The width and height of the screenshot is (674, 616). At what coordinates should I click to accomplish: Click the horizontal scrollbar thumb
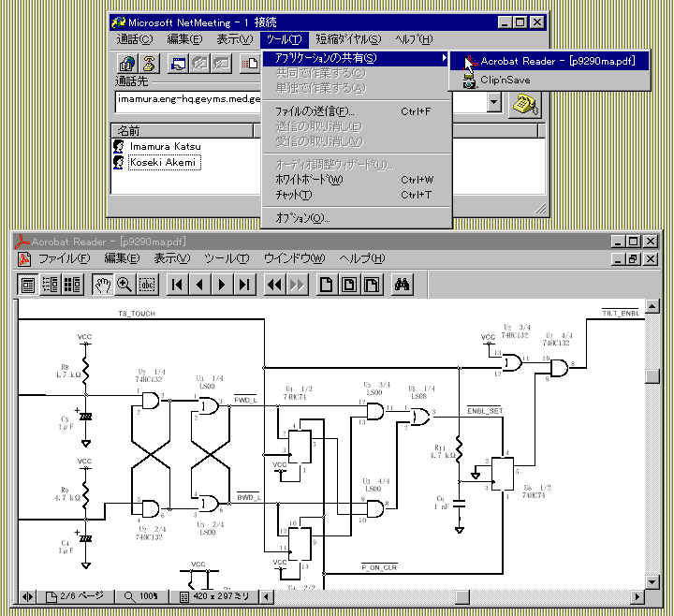pyautogui.click(x=462, y=596)
